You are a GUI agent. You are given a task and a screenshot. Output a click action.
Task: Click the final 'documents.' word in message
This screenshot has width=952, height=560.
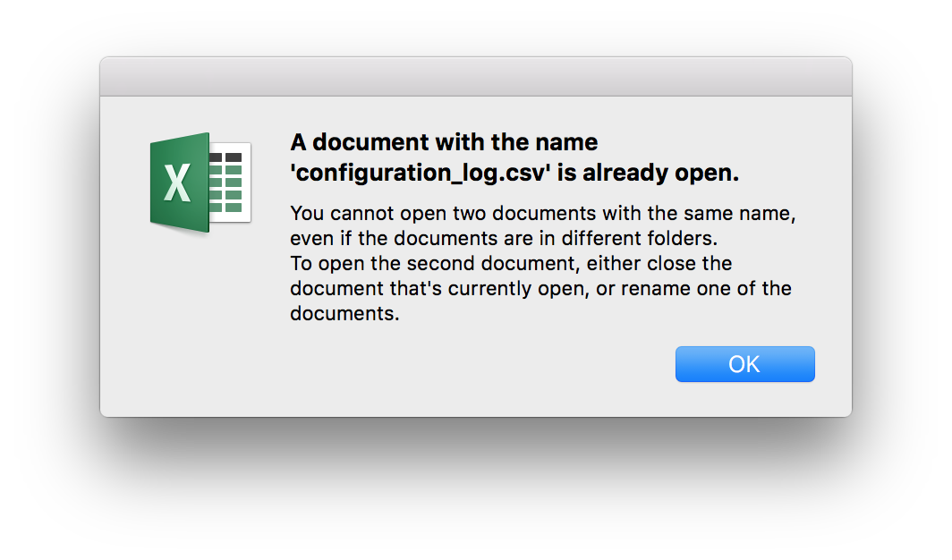344,314
